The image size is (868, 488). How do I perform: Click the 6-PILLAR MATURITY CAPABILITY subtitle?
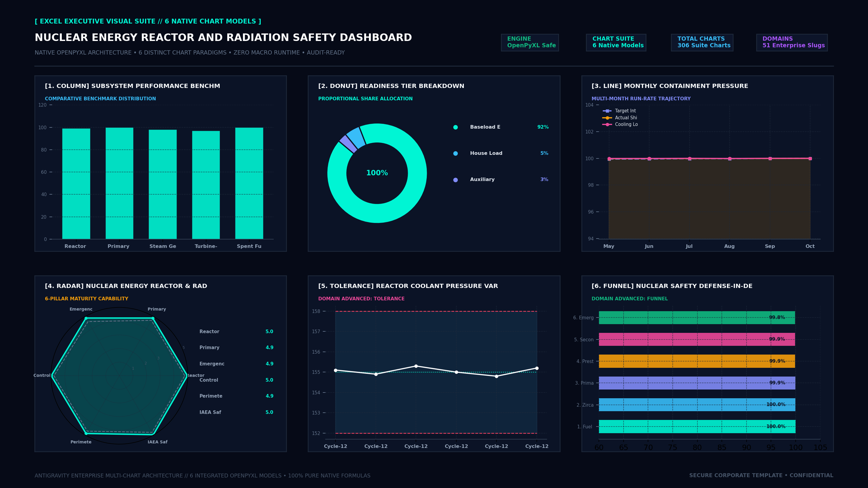coord(86,299)
